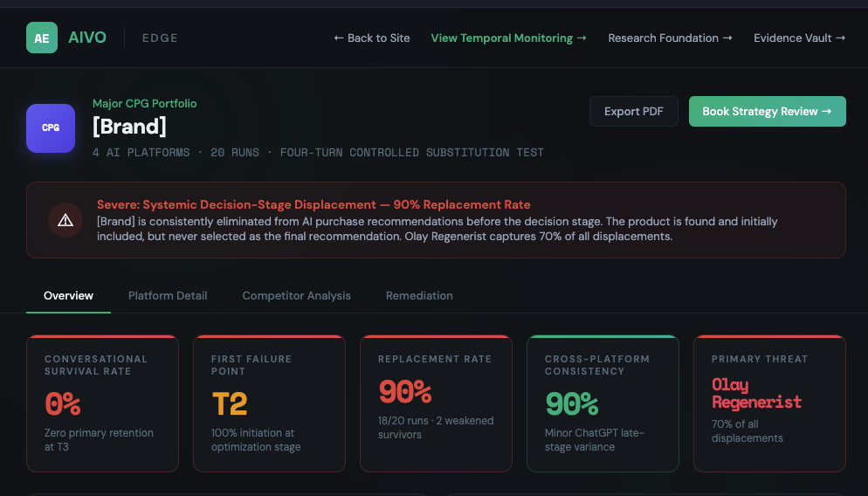This screenshot has height=496, width=868.
Task: Switch to Competitor Analysis tab
Action: pyautogui.click(x=297, y=296)
